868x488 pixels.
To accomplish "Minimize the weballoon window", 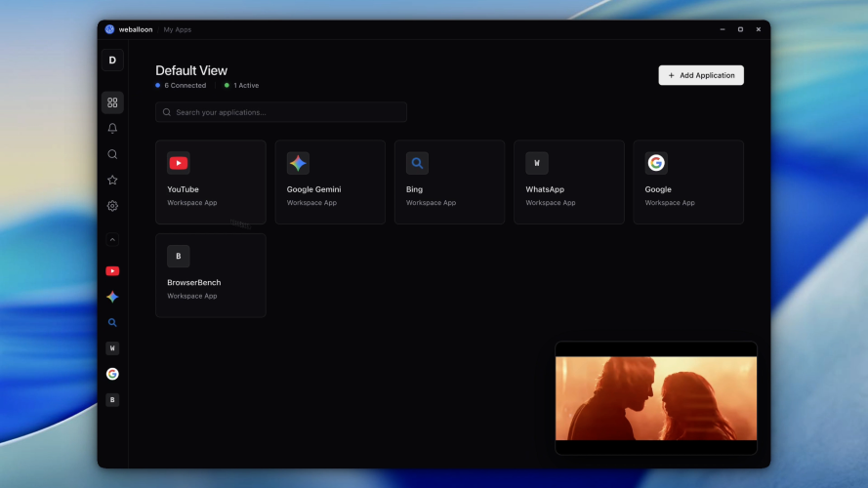I will pyautogui.click(x=723, y=29).
